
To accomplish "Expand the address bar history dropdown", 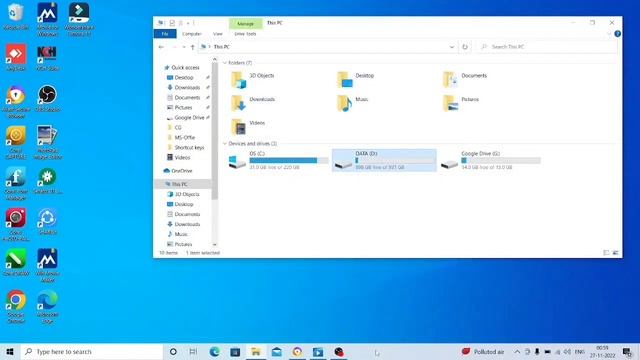I will (x=451, y=47).
